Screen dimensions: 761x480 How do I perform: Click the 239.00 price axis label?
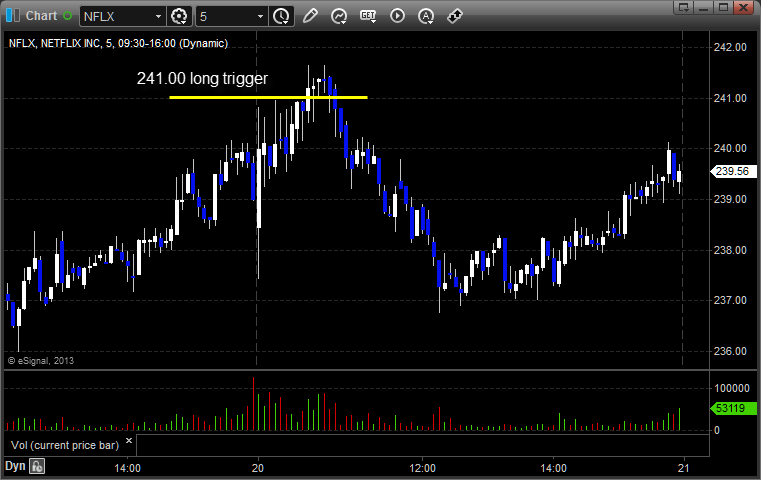pos(730,199)
